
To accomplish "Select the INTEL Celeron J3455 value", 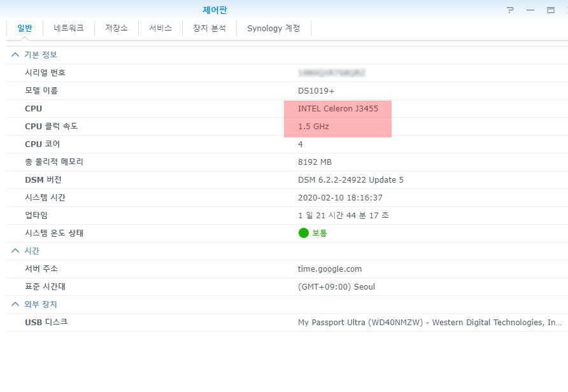I will (x=338, y=109).
